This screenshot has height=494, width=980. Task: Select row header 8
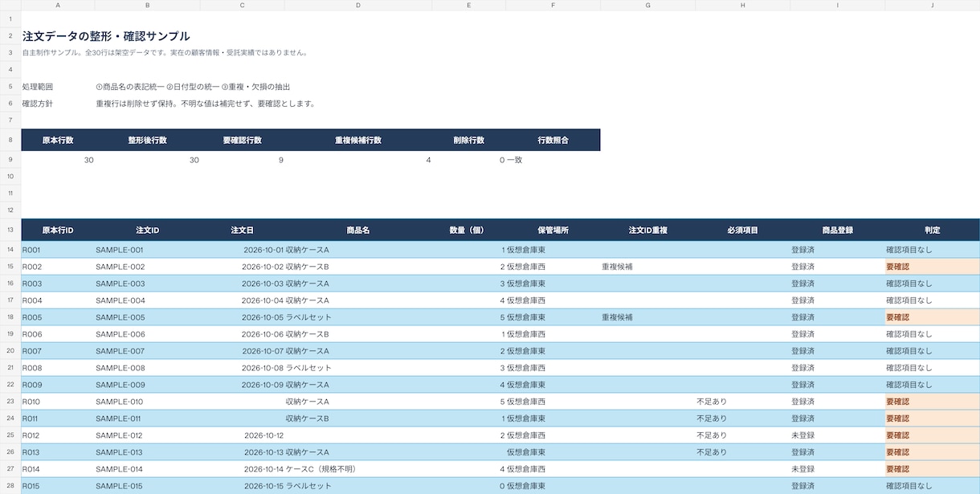(10, 140)
